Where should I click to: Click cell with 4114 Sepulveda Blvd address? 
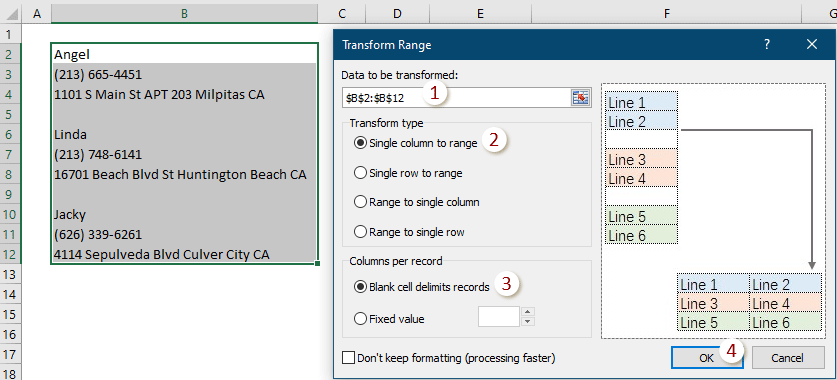tap(184, 255)
